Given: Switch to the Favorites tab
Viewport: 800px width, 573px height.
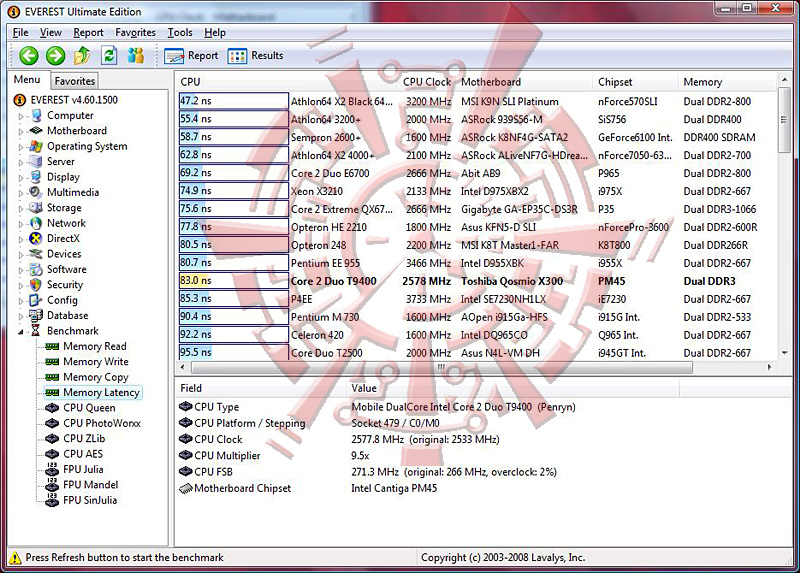Looking at the screenshot, I should (x=74, y=81).
